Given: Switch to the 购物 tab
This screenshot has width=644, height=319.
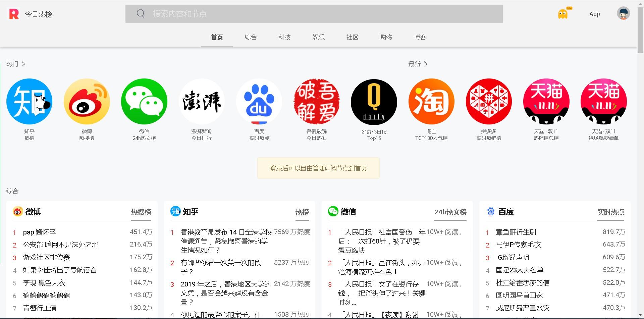Looking at the screenshot, I should 386,37.
